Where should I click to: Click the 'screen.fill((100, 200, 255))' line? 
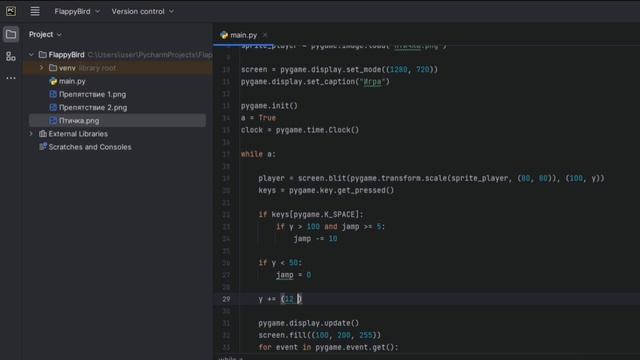pyautogui.click(x=320, y=335)
